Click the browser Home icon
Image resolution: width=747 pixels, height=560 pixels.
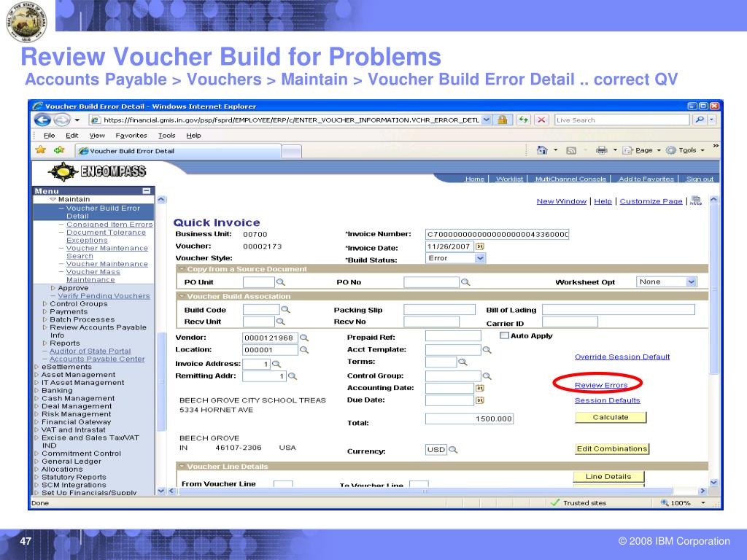542,150
